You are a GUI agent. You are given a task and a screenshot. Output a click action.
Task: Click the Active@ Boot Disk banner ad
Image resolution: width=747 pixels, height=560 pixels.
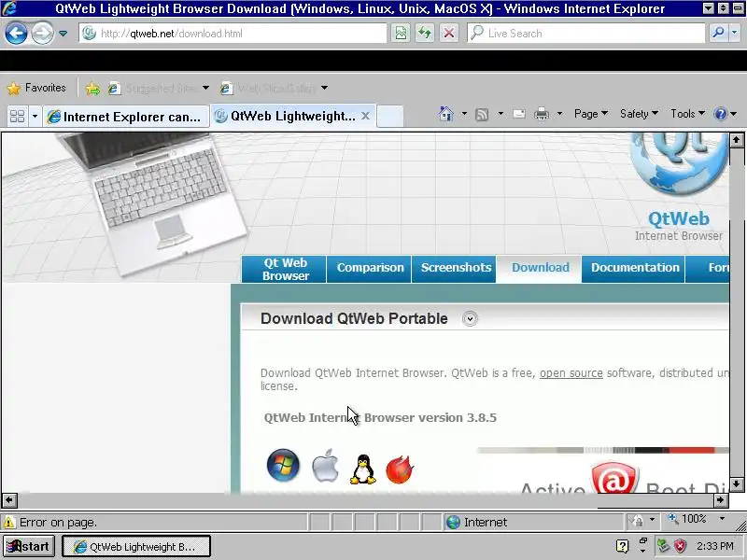[603, 470]
